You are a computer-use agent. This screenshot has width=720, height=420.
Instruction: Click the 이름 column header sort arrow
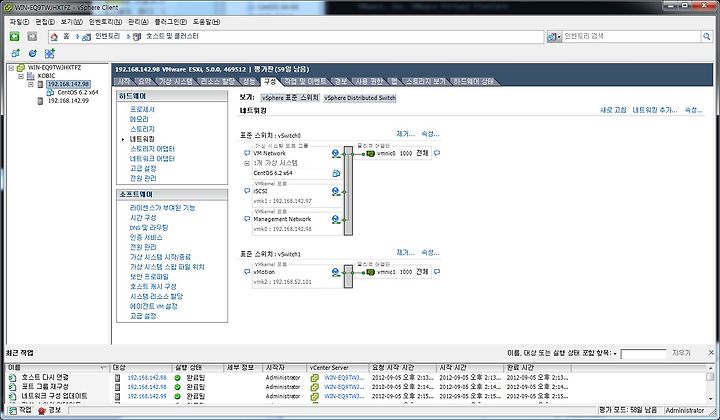103,368
